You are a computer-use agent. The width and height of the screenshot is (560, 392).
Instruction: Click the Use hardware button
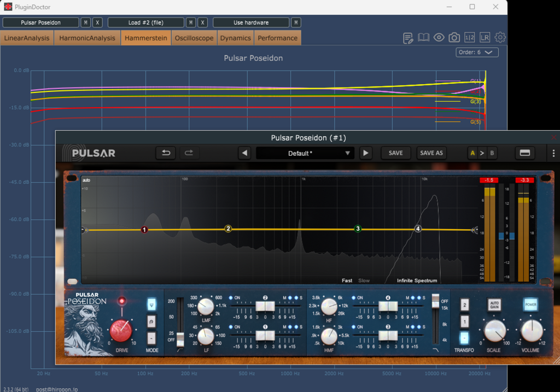[251, 22]
